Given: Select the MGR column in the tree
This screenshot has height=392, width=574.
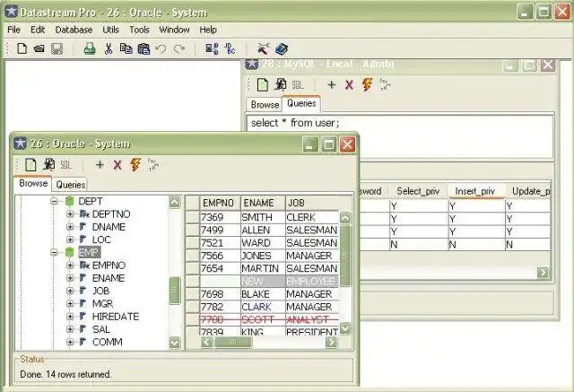Looking at the screenshot, I should 103,303.
